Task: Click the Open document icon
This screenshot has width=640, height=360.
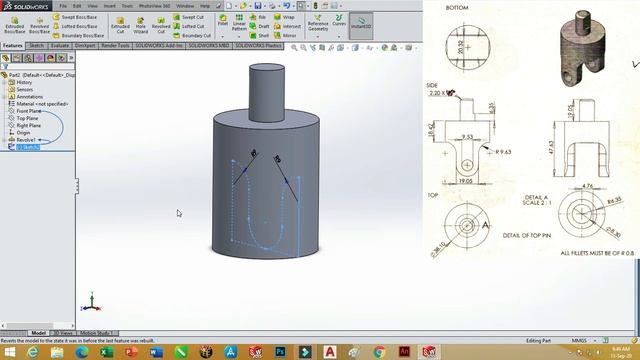Action: point(243,6)
